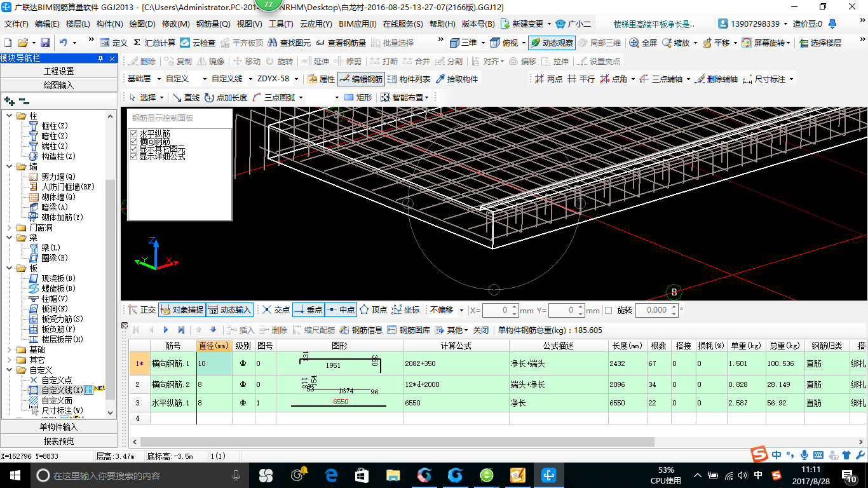Viewport: 868px width, 488px height.
Task: Expand the 基础 tree node
Action: click(x=10, y=349)
